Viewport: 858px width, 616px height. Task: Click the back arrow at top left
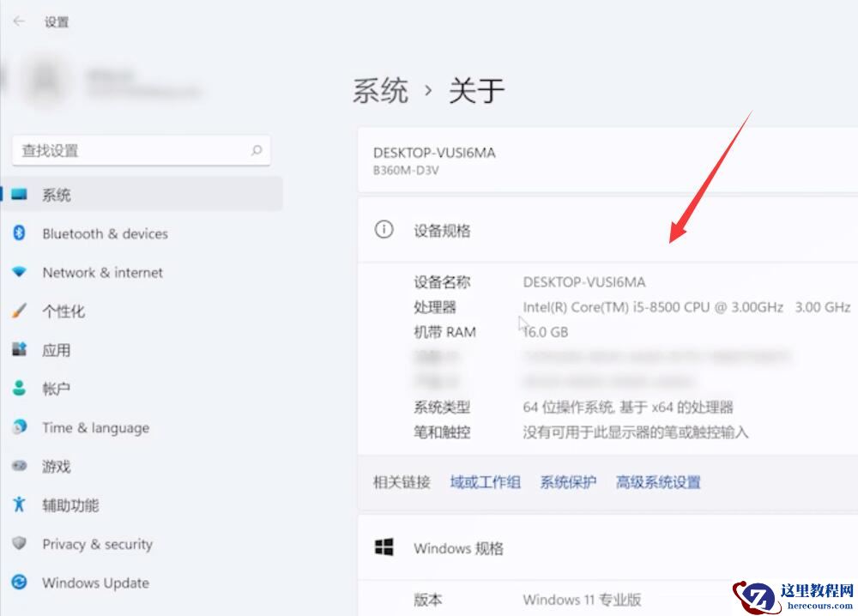click(x=16, y=21)
